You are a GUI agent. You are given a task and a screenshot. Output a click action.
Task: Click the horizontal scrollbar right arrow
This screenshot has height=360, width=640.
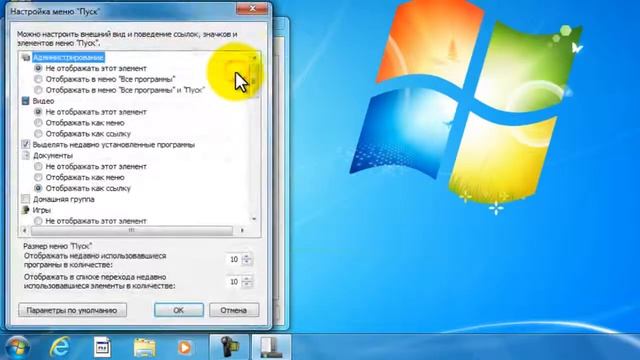click(x=242, y=231)
